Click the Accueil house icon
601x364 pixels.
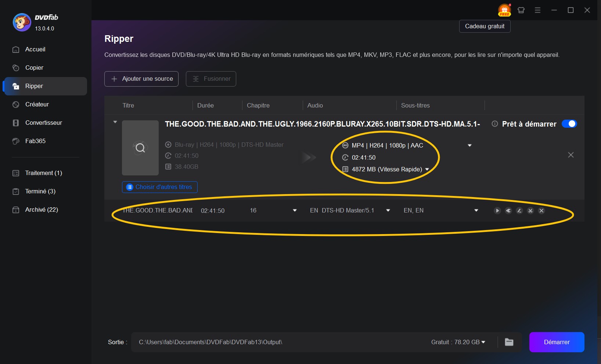click(x=16, y=50)
